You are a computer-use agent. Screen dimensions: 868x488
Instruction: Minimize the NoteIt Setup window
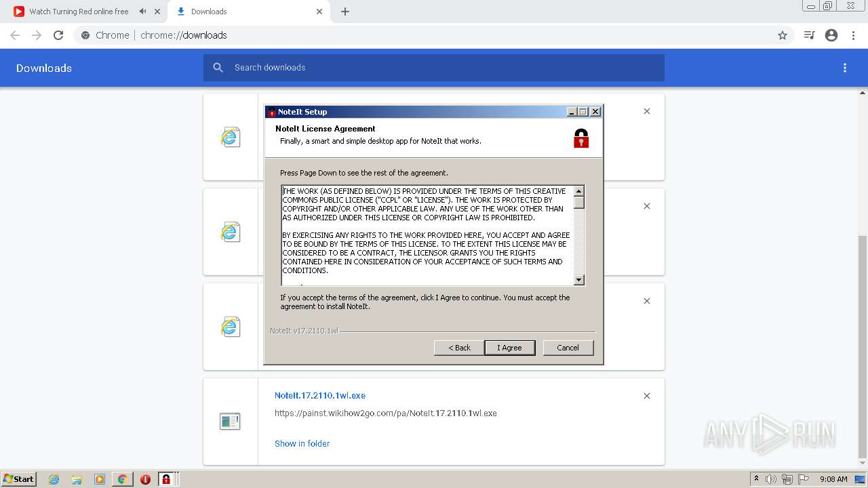(572, 112)
